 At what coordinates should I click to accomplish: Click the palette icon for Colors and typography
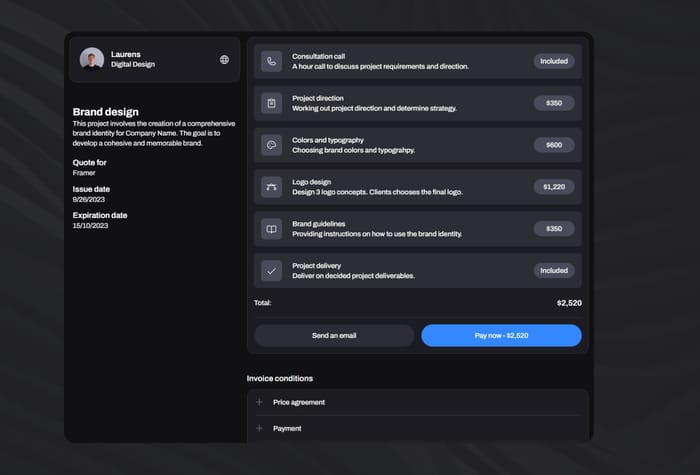[271, 145]
